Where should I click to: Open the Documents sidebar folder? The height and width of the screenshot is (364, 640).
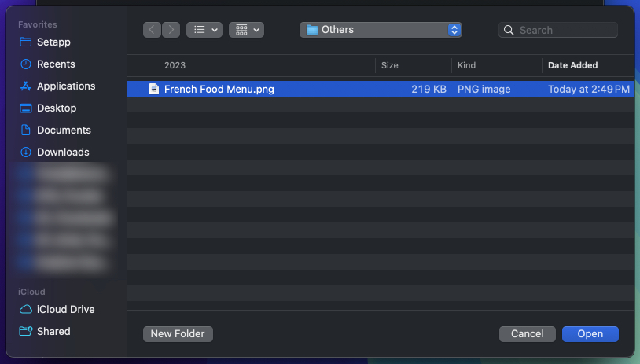(x=64, y=130)
